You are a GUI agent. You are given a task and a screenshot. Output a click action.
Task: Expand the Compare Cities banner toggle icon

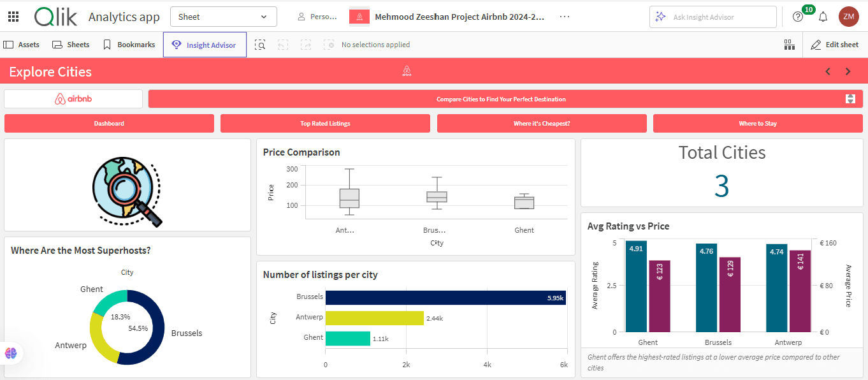(x=850, y=99)
